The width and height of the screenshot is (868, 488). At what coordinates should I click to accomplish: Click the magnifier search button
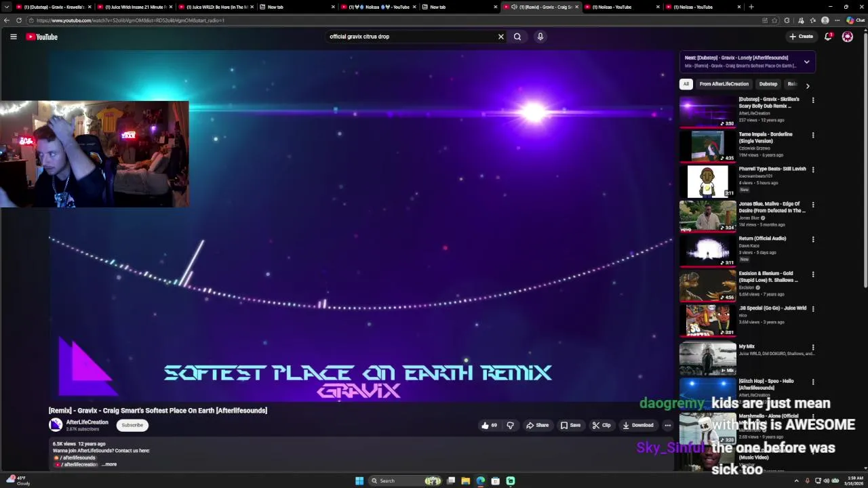[x=517, y=37]
